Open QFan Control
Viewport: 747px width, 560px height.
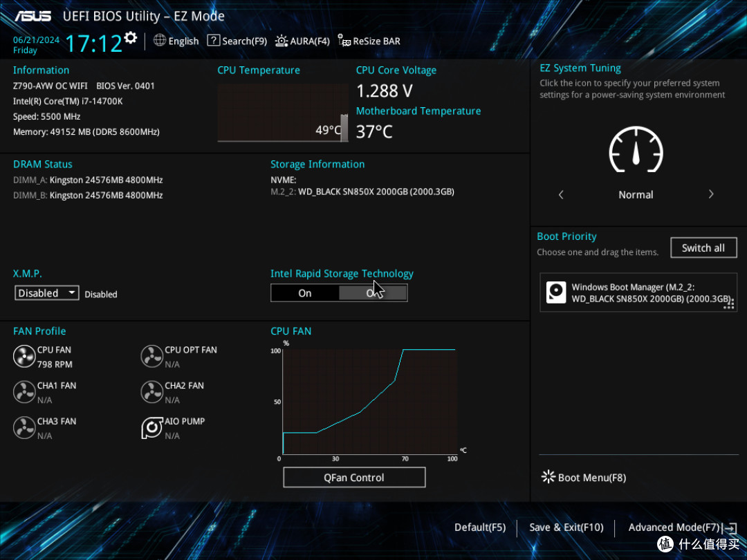coord(354,477)
